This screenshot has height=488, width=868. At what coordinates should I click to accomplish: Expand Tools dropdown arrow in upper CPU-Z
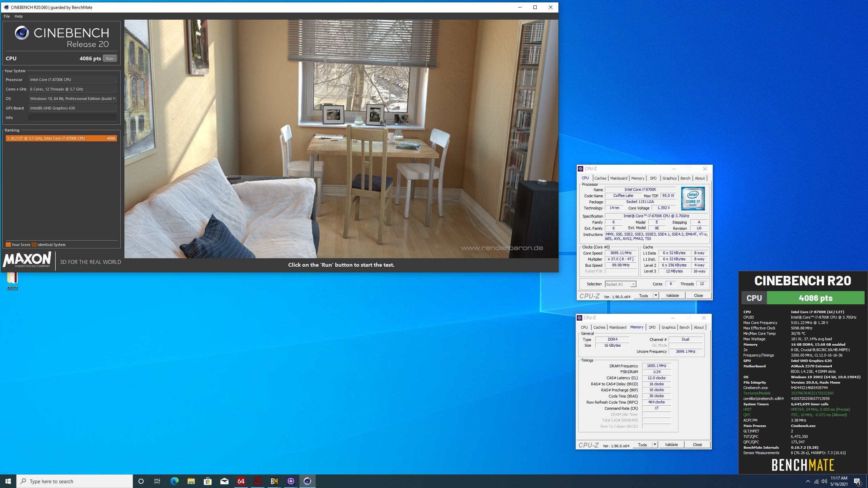coord(656,296)
